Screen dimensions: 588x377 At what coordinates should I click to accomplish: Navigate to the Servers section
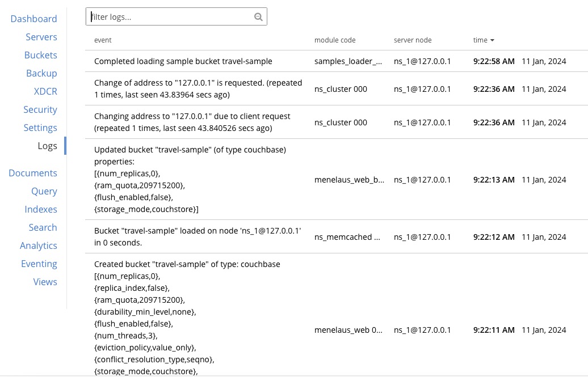click(41, 37)
